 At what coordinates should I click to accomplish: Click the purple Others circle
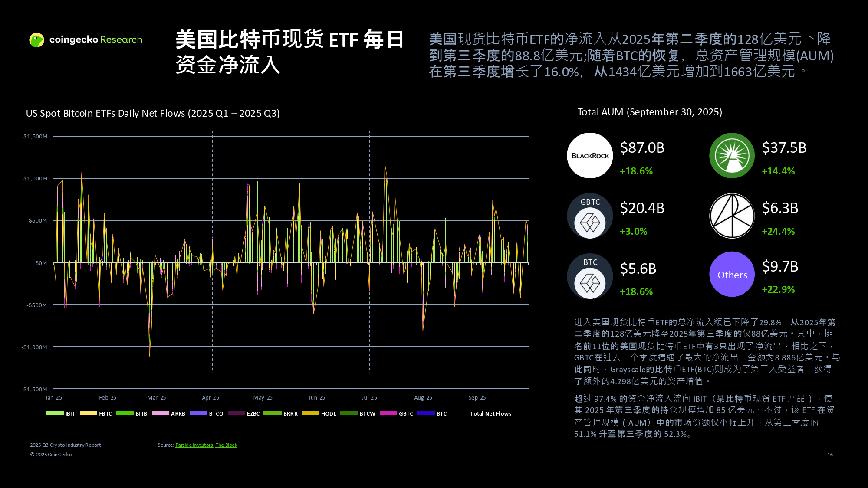click(732, 275)
